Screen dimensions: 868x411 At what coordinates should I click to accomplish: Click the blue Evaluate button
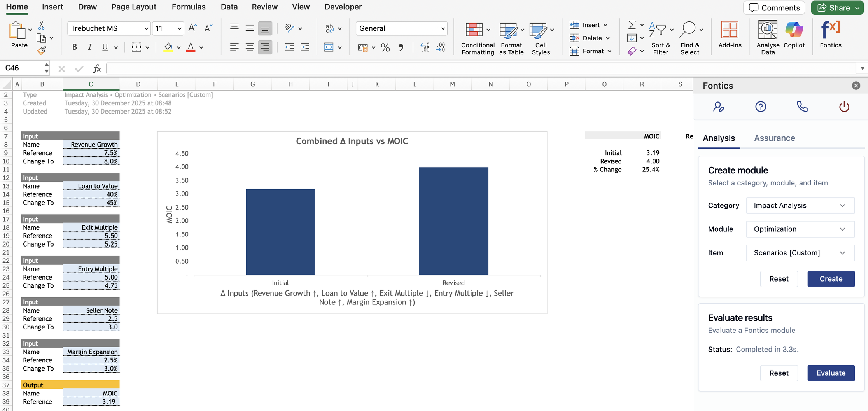coord(831,373)
